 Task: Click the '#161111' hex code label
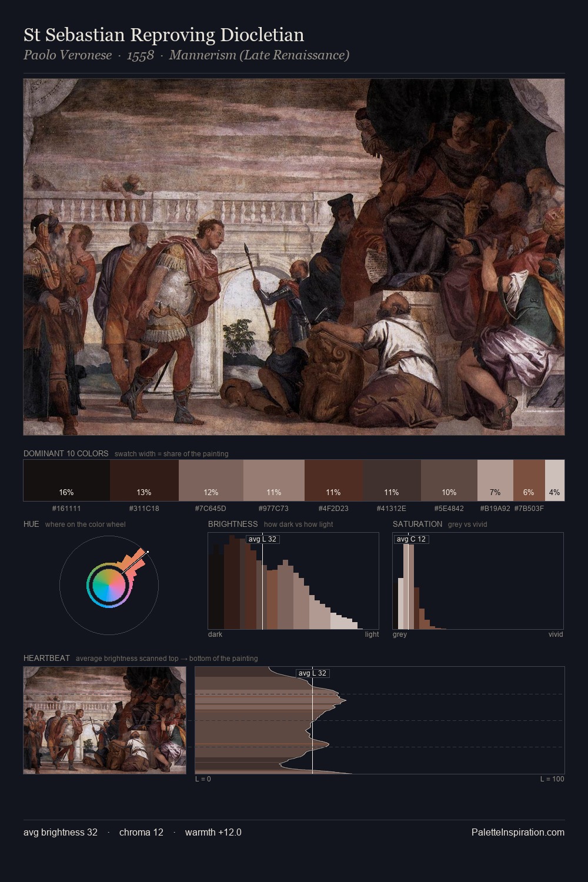(x=66, y=509)
